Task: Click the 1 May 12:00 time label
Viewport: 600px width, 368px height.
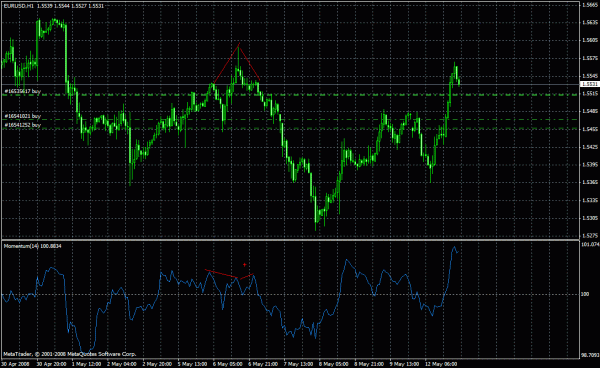Action: (86, 364)
